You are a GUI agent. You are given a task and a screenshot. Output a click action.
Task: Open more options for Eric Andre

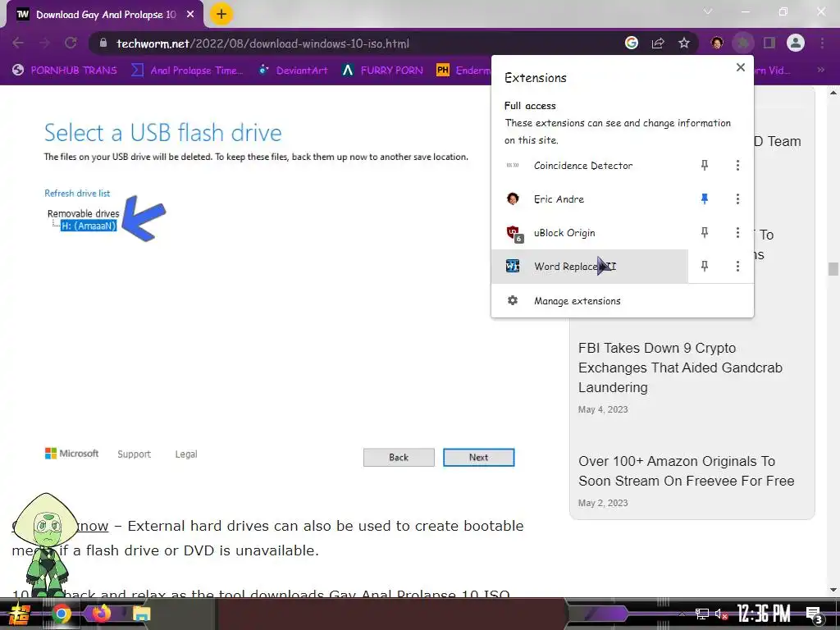coord(737,199)
